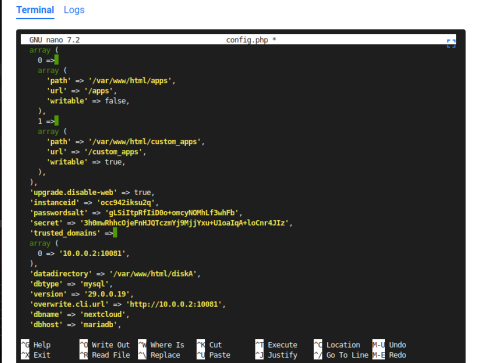Image resolution: width=480 pixels, height=363 pixels.
Task: Click the Replace shortcut
Action: [159, 355]
